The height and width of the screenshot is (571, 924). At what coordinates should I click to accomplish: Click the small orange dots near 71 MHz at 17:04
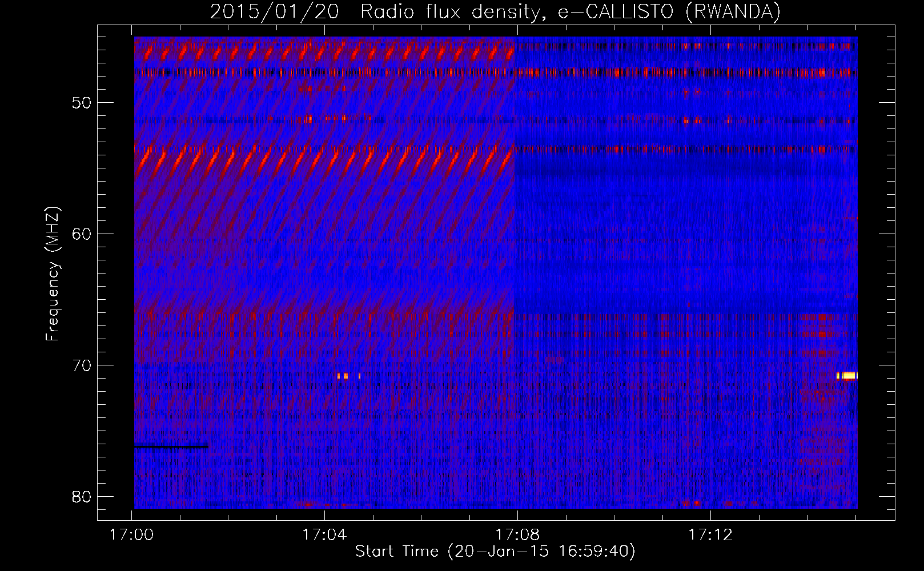pos(349,376)
